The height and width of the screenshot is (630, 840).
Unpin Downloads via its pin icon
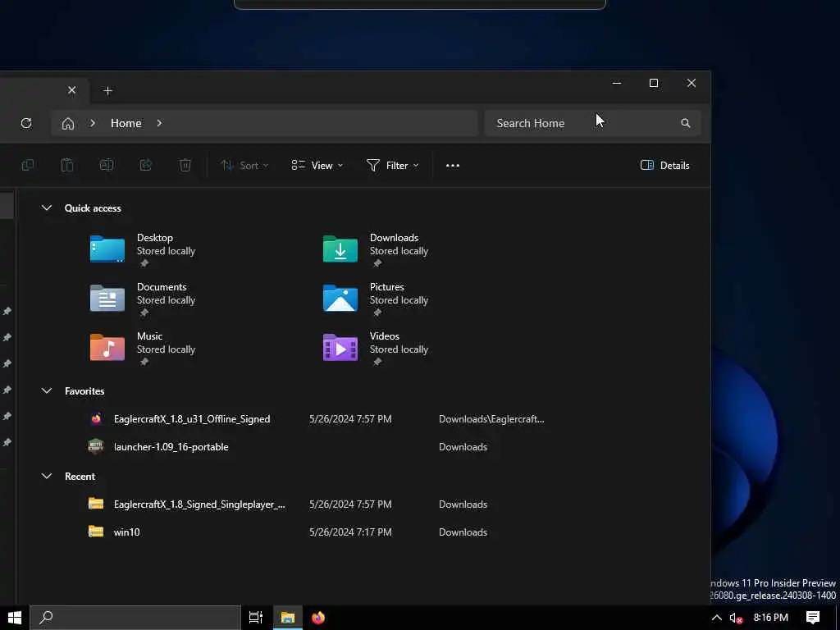[377, 263]
